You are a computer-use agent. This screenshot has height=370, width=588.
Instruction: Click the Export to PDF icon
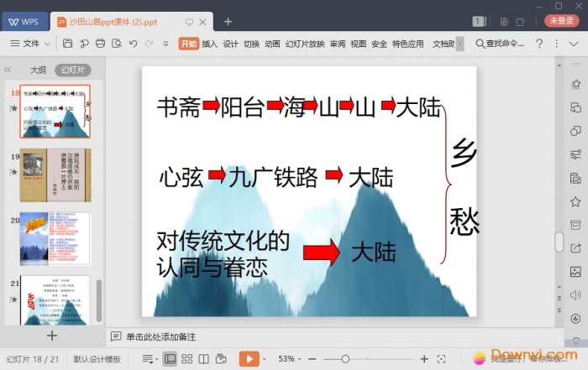pos(84,44)
